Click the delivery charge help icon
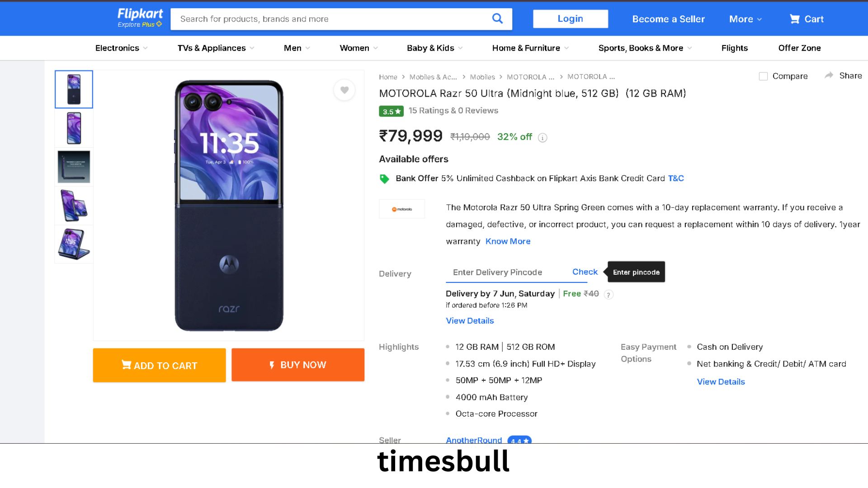 click(609, 295)
